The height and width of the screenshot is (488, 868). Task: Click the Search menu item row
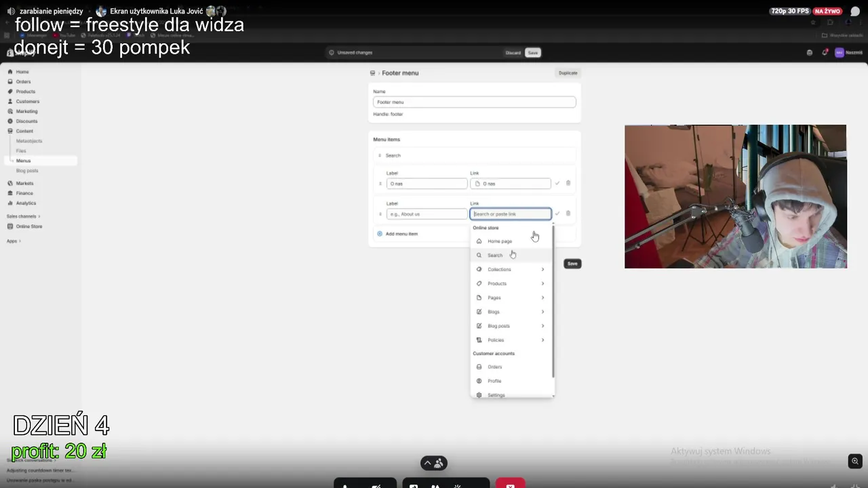(475, 156)
